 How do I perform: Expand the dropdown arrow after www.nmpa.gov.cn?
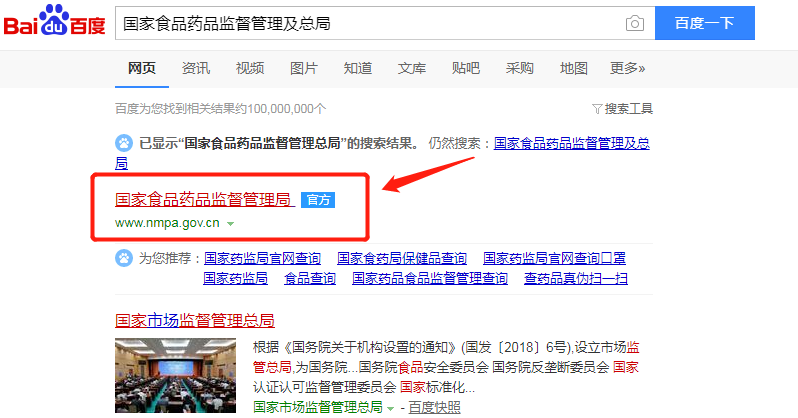pos(231,224)
